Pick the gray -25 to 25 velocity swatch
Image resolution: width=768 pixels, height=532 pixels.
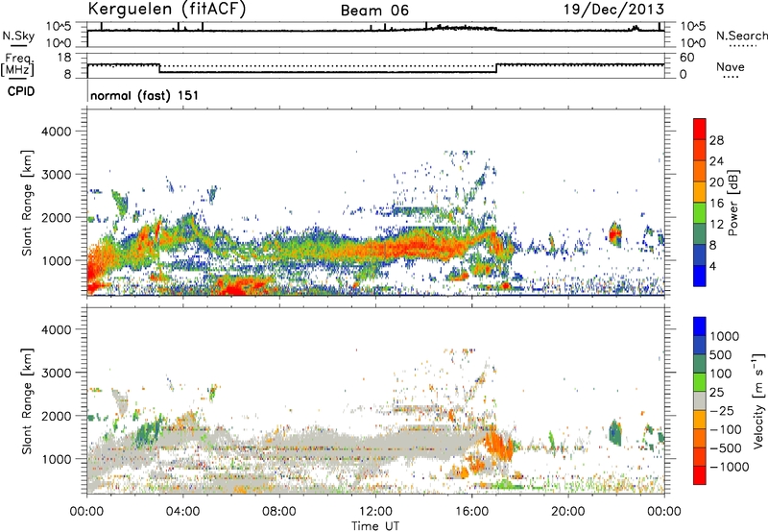point(700,400)
